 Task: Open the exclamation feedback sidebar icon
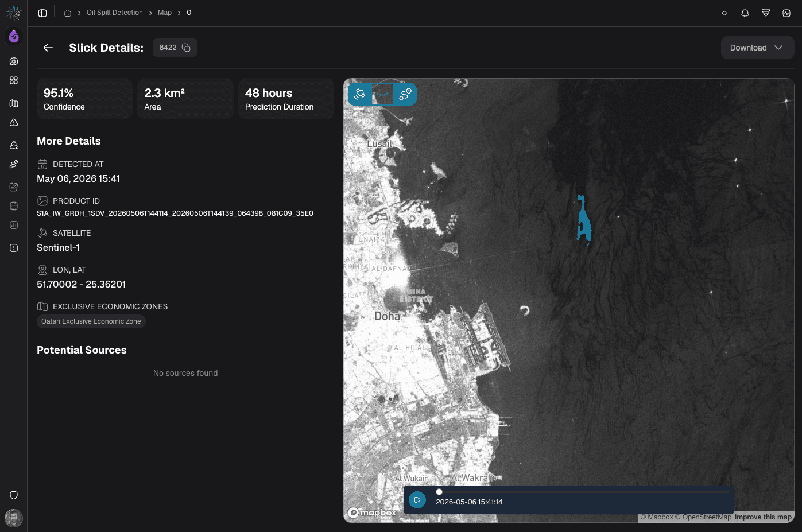14,248
